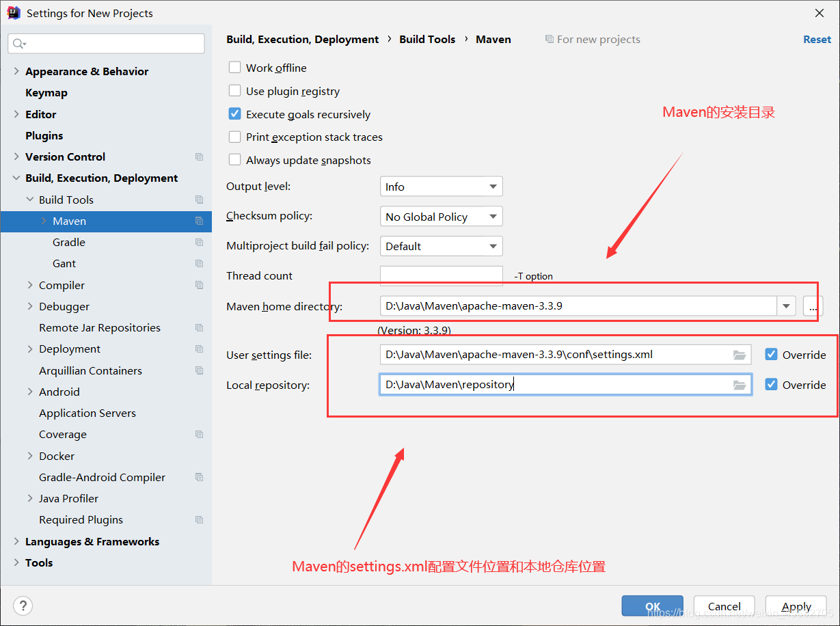The image size is (840, 626).
Task: Close the Settings dialog window
Action: click(x=819, y=13)
